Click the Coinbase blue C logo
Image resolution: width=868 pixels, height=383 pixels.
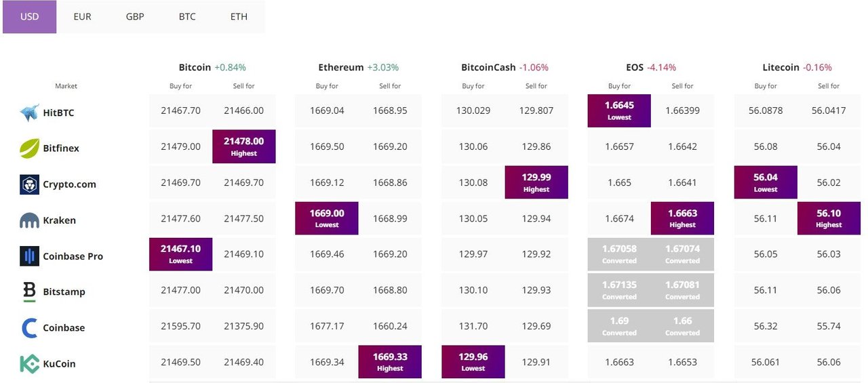(29, 328)
